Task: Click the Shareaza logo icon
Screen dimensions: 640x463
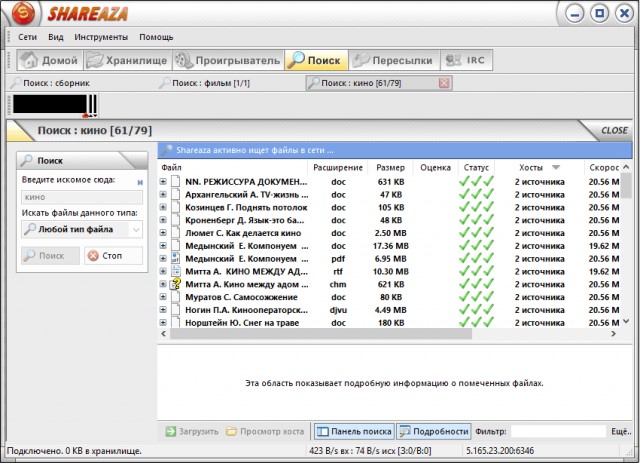Action: point(24,13)
